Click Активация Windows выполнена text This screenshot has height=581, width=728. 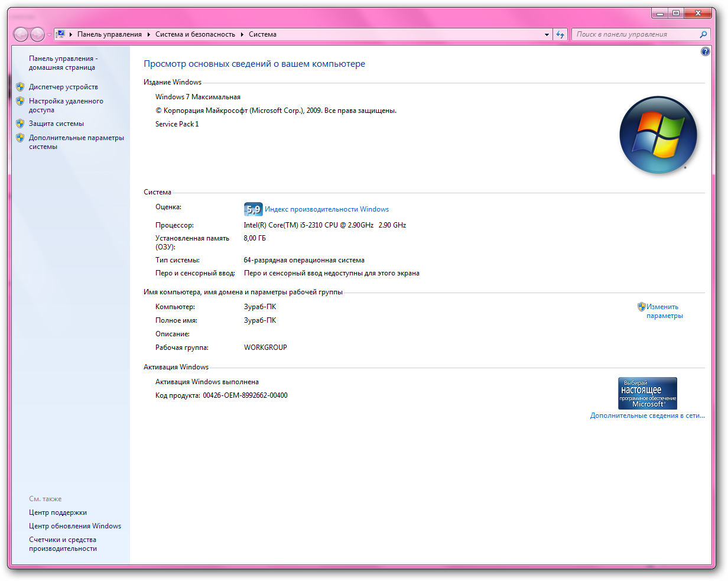pyautogui.click(x=207, y=382)
